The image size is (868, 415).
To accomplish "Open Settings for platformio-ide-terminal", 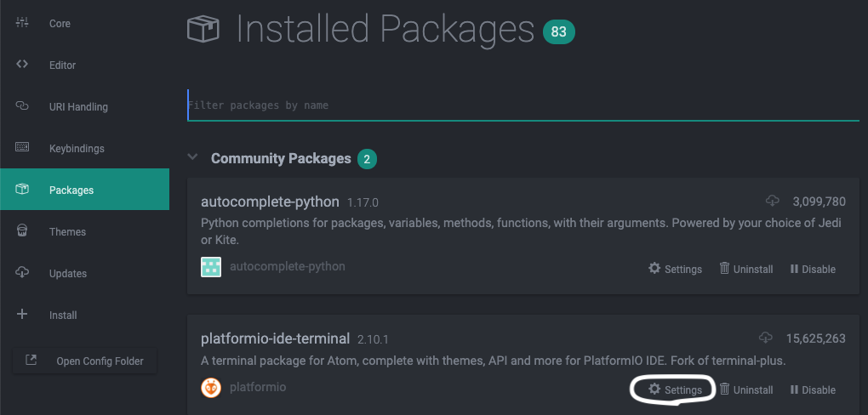I will pyautogui.click(x=675, y=389).
